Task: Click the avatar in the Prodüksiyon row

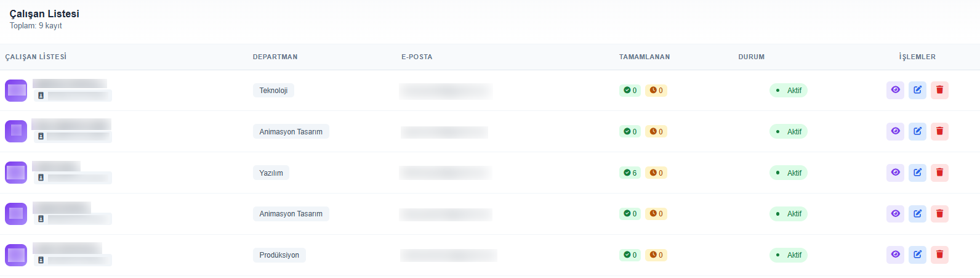Action: tap(16, 255)
